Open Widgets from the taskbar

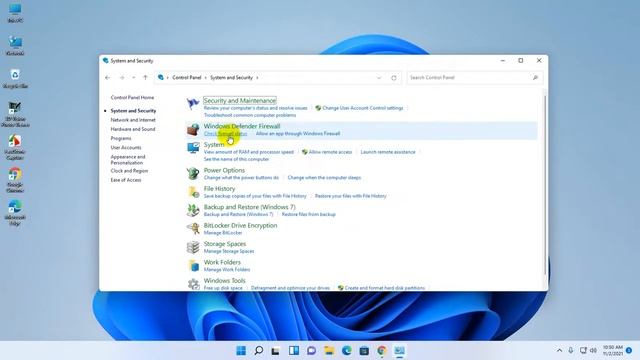(294, 351)
